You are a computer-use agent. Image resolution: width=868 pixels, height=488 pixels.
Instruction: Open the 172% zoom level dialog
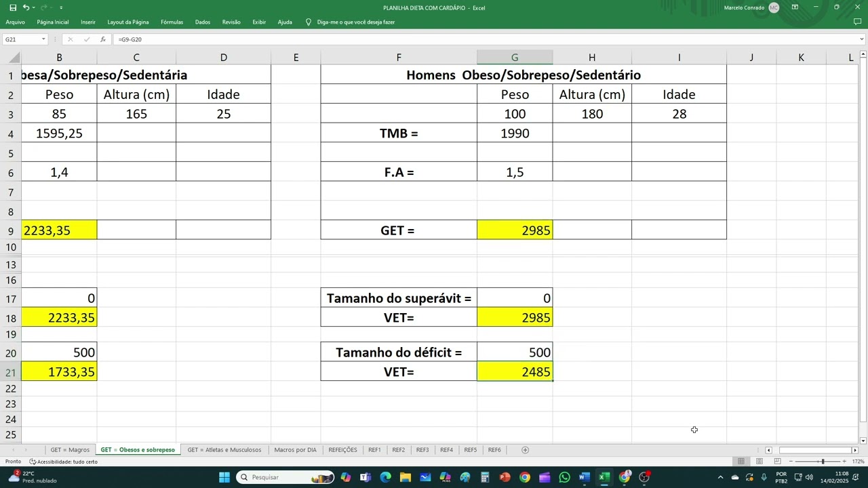858,462
